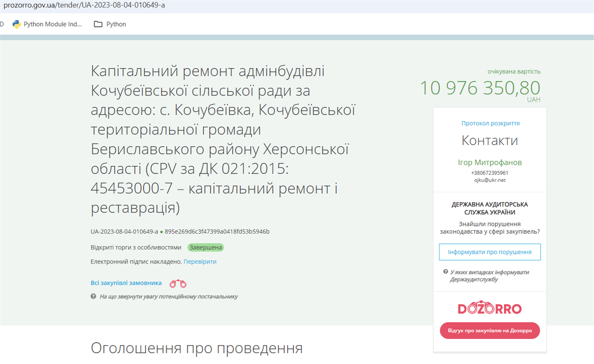Screen dimensions: 594x364
Task: Click the browser URL address field
Action: [x=297, y=6]
